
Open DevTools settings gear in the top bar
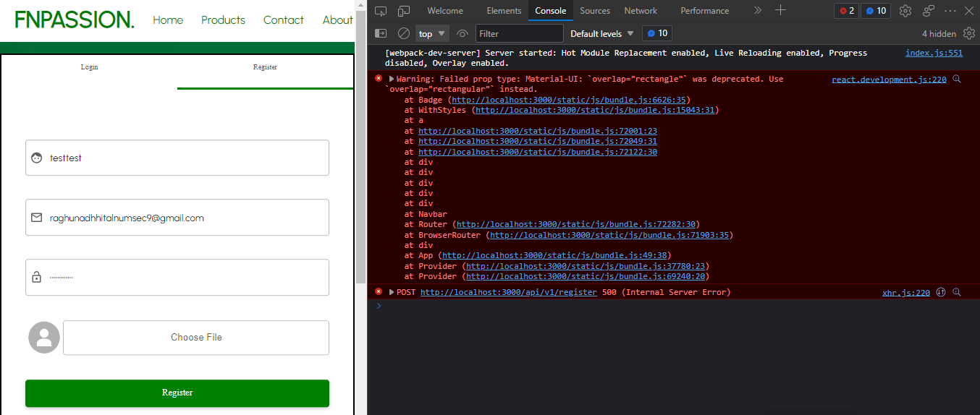click(905, 11)
